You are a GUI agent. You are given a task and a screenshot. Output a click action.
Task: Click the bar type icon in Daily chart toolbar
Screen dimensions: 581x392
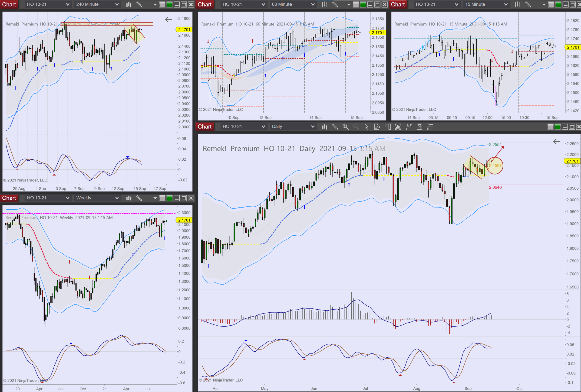pos(324,127)
